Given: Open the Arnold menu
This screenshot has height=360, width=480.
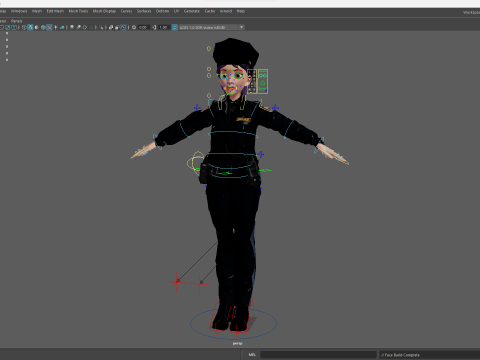Looking at the screenshot, I should click(226, 11).
